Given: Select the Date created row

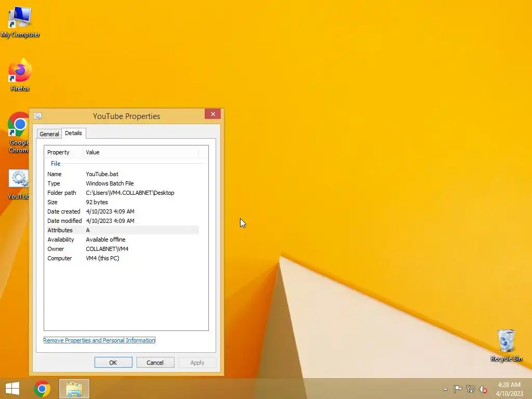Looking at the screenshot, I should point(123,211).
